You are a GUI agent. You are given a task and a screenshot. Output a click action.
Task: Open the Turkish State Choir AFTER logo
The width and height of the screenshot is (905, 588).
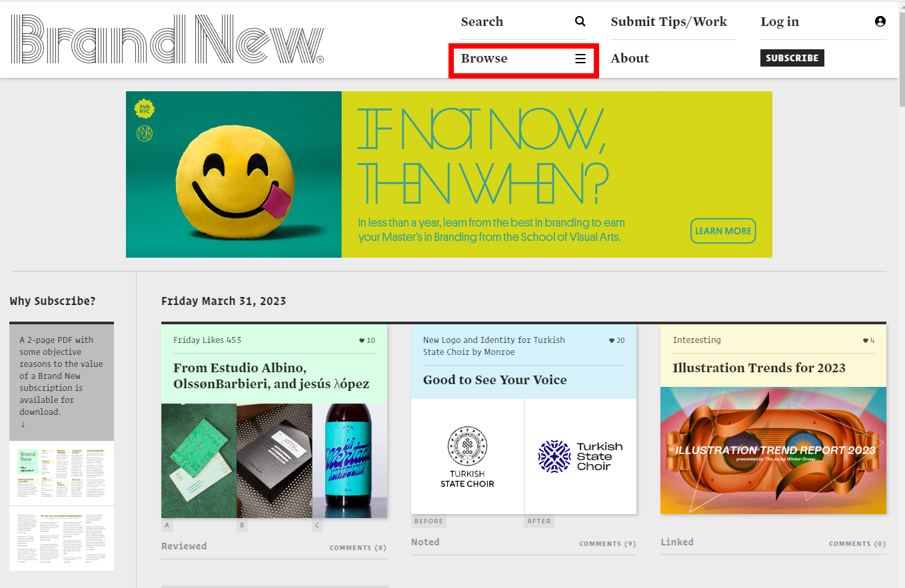(580, 457)
